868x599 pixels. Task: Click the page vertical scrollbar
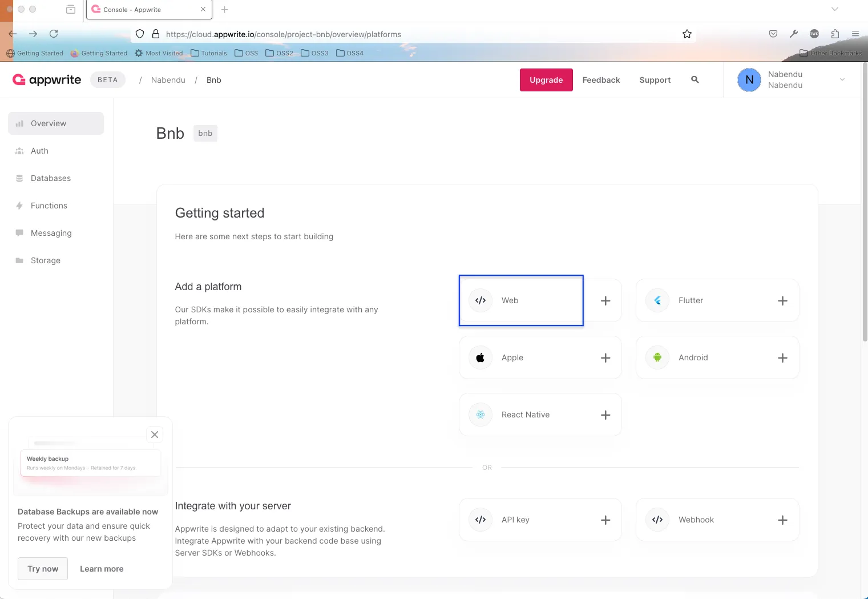[x=865, y=203]
